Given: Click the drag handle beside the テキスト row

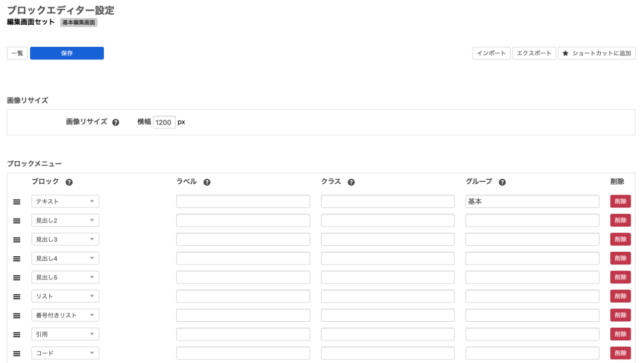Looking at the screenshot, I should 17,201.
